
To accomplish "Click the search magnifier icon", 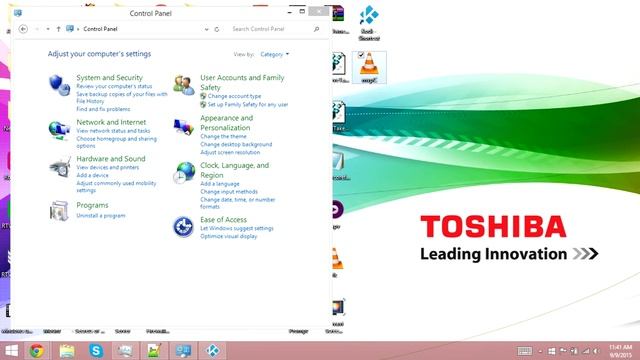I will click(316, 29).
